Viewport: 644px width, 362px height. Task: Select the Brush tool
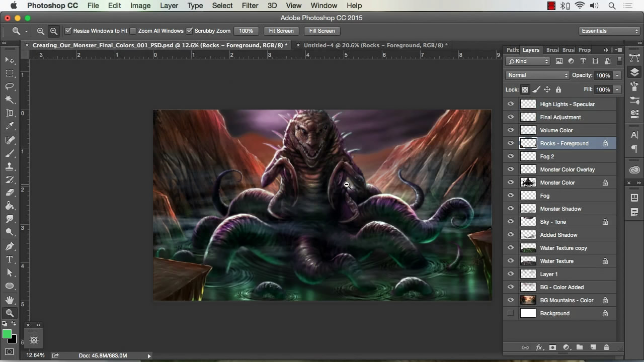pyautogui.click(x=10, y=153)
